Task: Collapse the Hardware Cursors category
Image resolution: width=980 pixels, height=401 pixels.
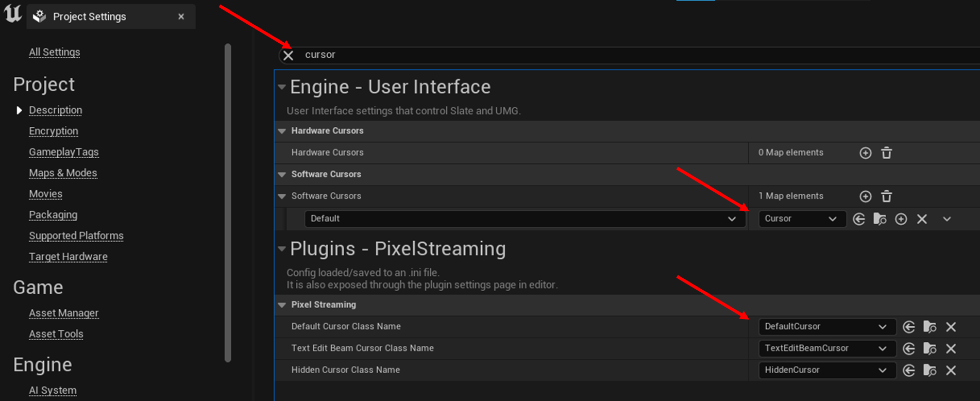Action: [282, 131]
